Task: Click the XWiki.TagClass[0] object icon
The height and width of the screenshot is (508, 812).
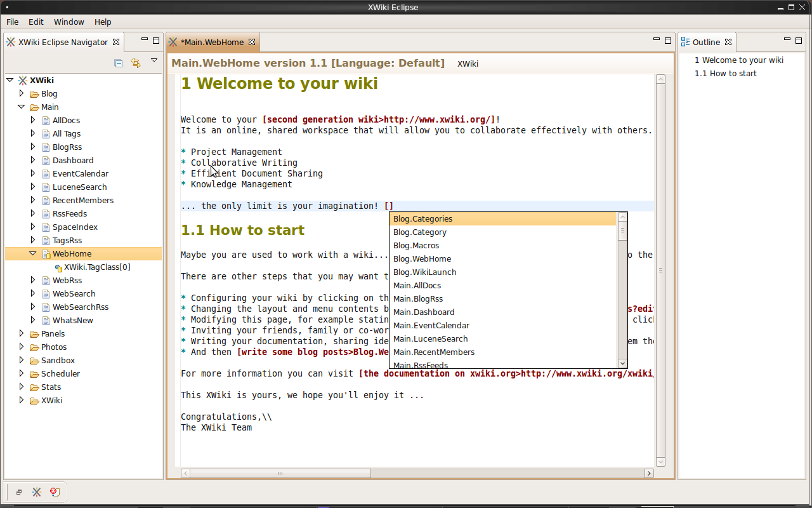Action: [58, 267]
